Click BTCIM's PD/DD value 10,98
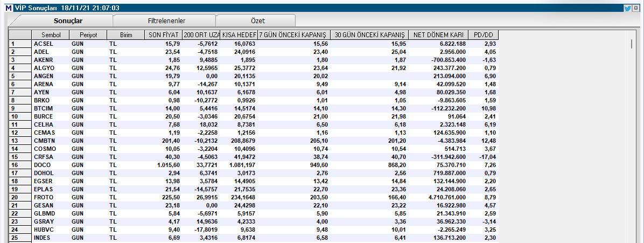 tap(489, 108)
